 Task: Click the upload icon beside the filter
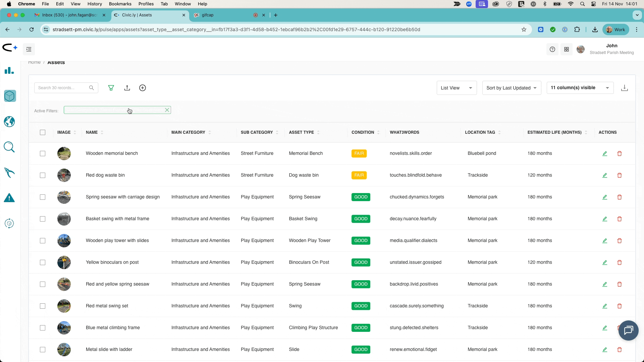(x=127, y=88)
